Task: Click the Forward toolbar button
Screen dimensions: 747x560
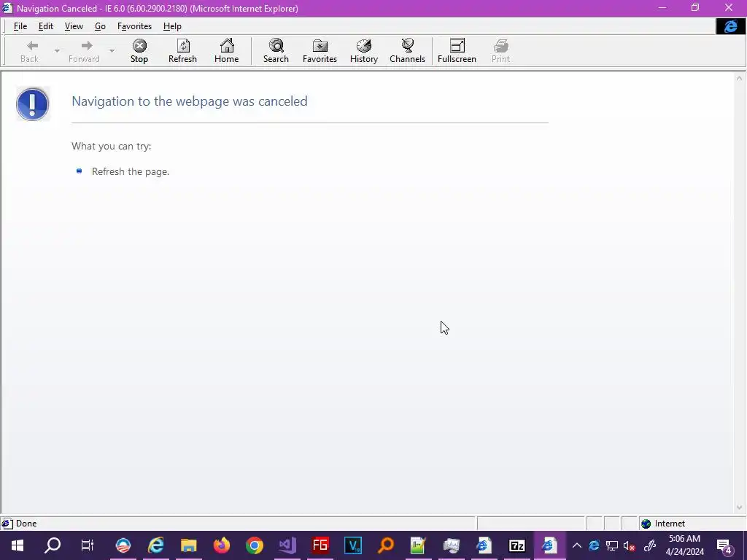Action: pyautogui.click(x=84, y=51)
